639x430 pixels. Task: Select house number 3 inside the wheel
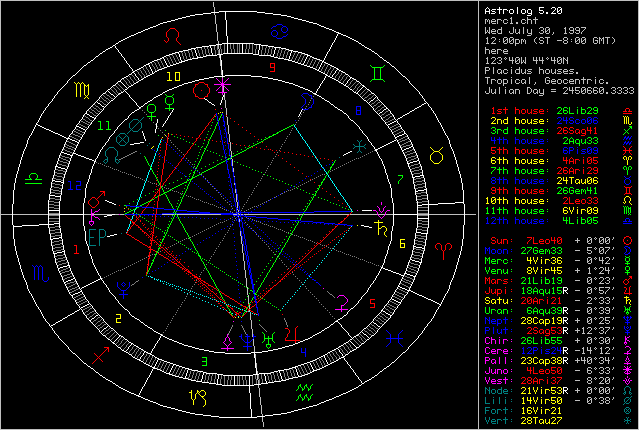(x=205, y=361)
